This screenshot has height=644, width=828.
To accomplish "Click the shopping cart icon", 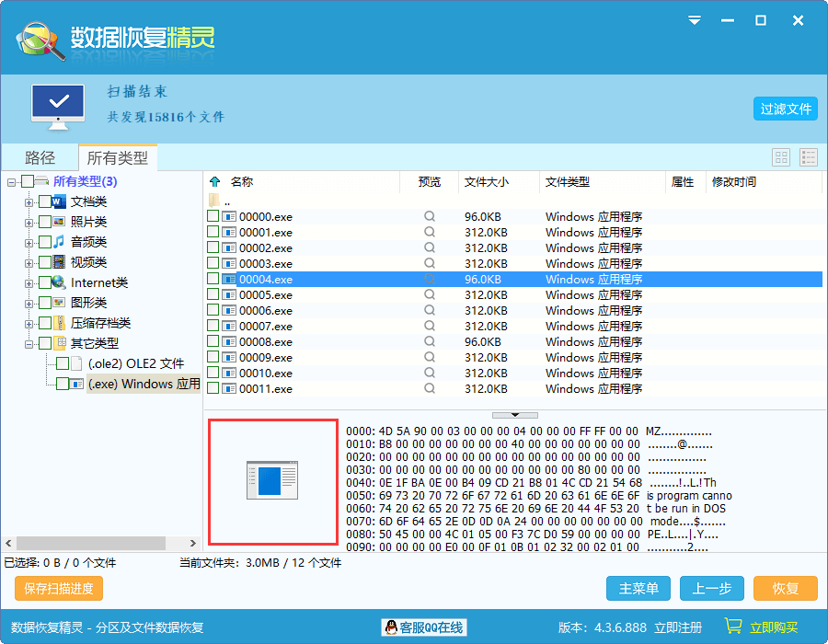I will 733,626.
